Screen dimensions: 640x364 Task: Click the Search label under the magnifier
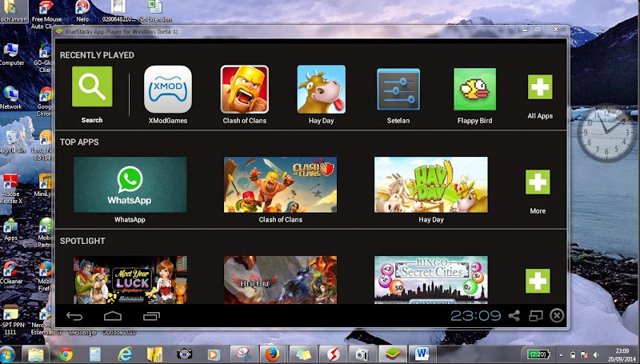pos(92,120)
